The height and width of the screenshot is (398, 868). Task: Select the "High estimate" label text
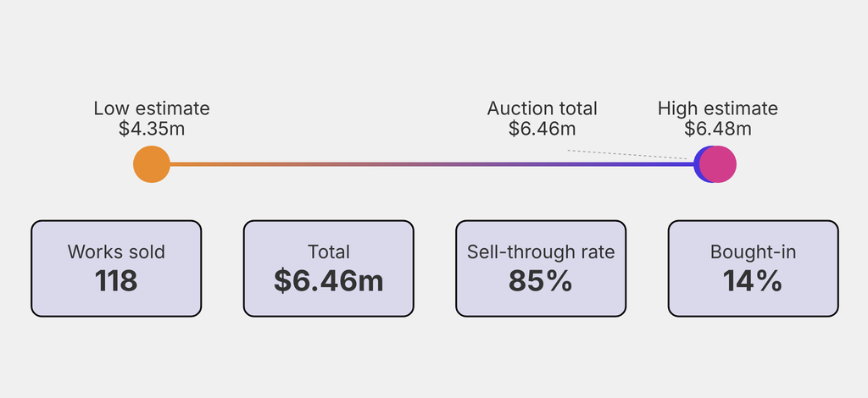718,108
